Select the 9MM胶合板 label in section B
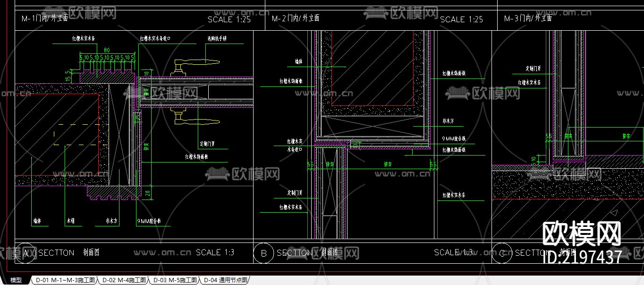This screenshot has height=285, width=644. [x=454, y=138]
